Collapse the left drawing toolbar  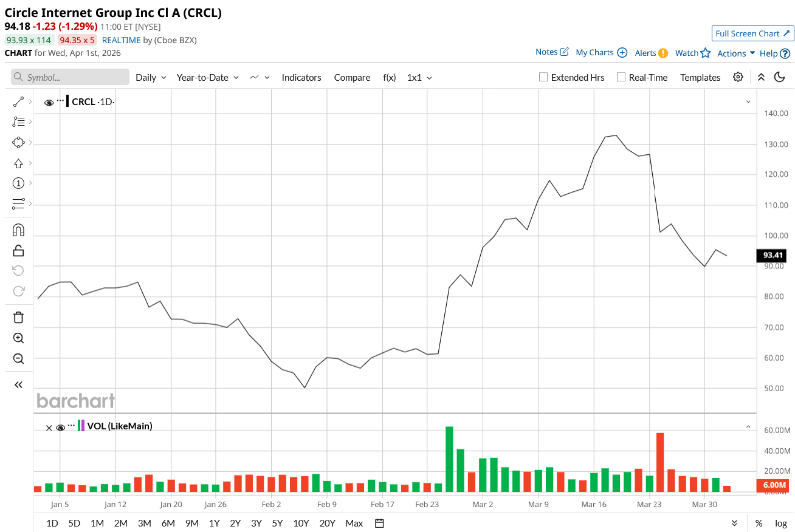pos(18,384)
